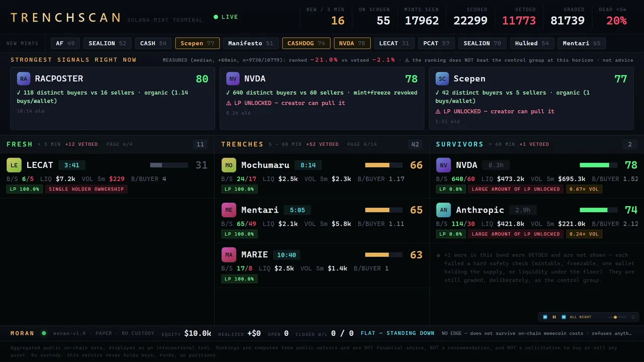This screenshot has width=644, height=362.
Task: Select the Hulked 54 mint chip
Action: tap(532, 43)
